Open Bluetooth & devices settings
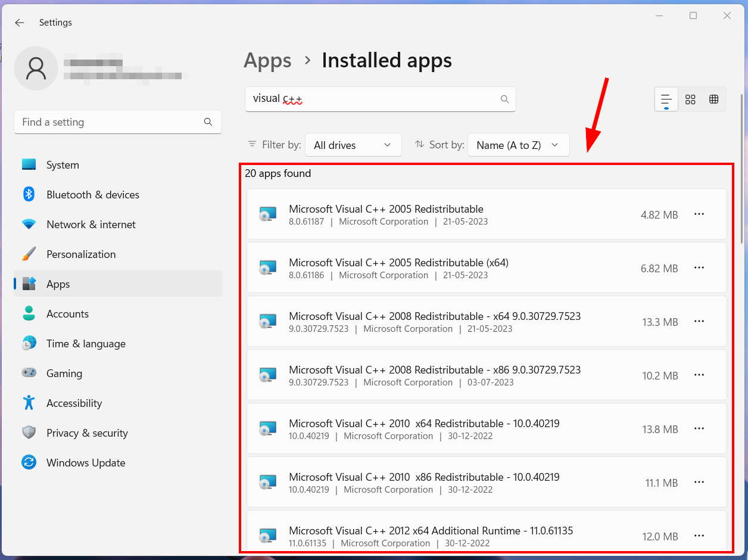The width and height of the screenshot is (748, 560). point(118,195)
